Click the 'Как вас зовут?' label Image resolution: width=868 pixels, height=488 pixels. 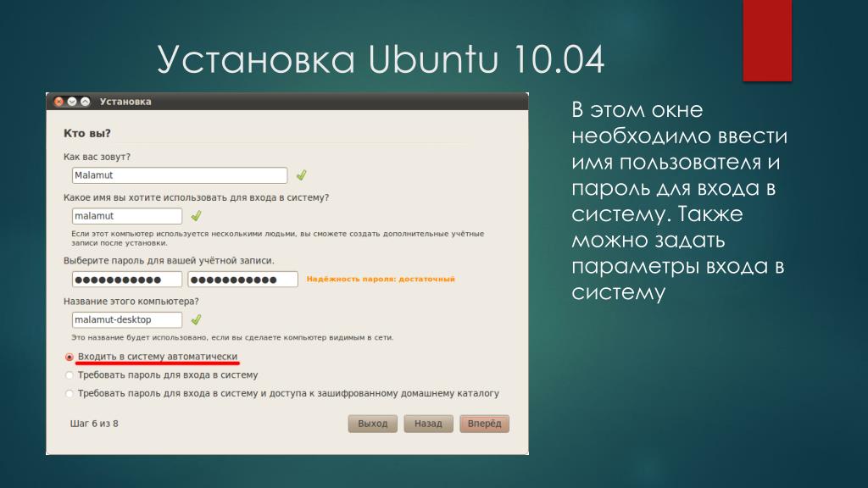[x=97, y=157]
